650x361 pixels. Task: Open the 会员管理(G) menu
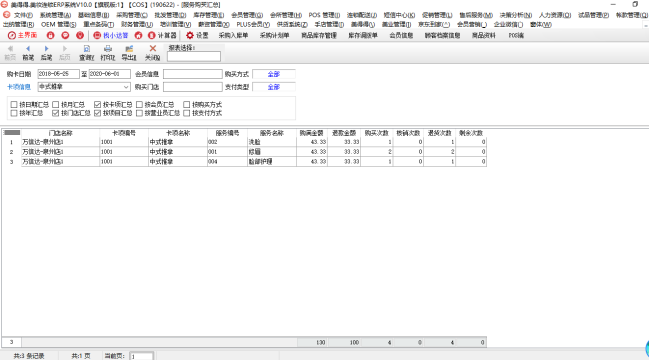pos(247,15)
